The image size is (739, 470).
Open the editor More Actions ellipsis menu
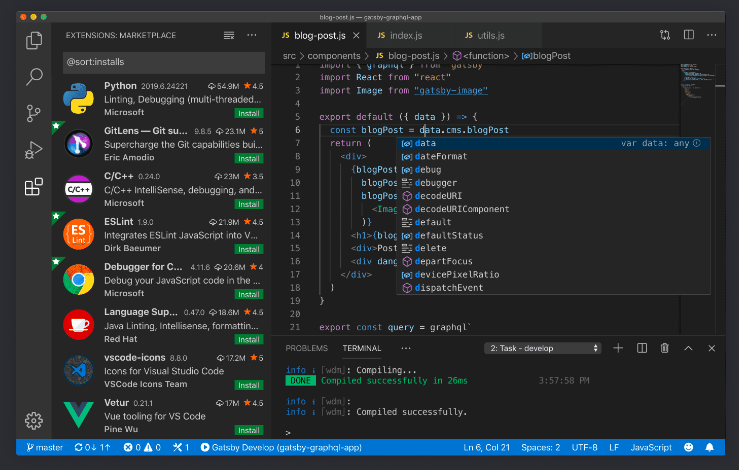711,35
